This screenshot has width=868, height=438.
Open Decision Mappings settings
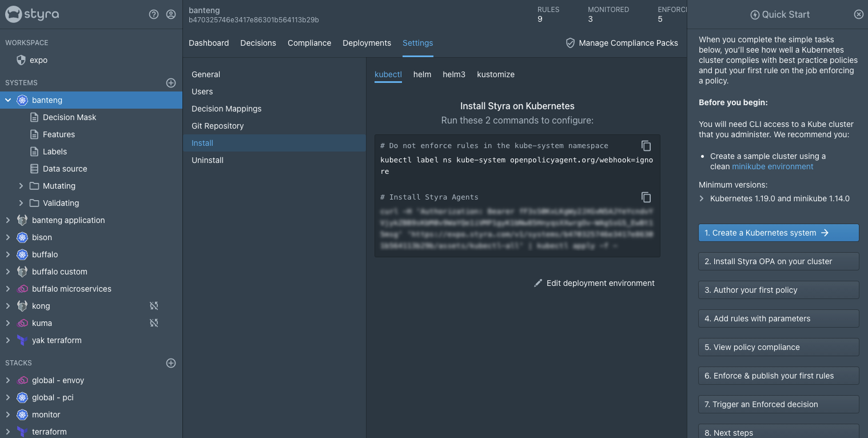pos(274,109)
